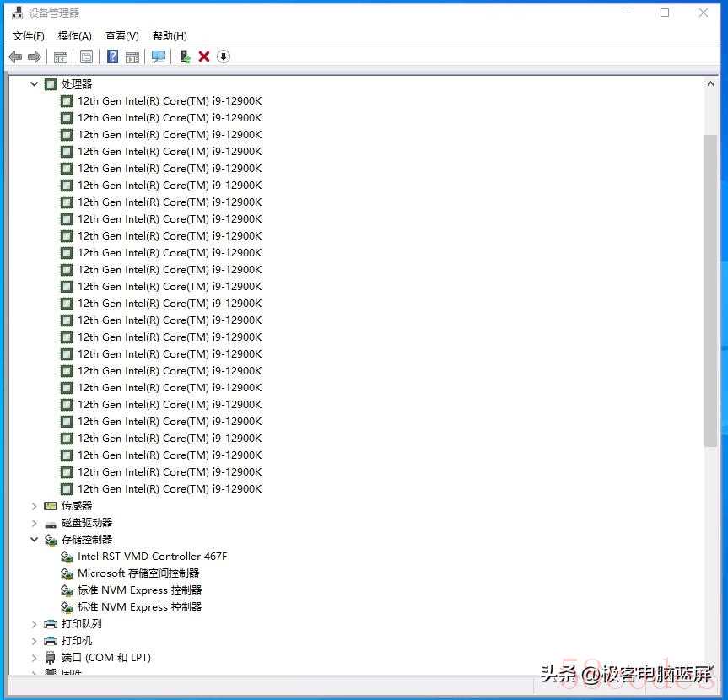728x700 pixels.
Task: Select the 磁盘驱动器 category label
Action: coord(87,523)
